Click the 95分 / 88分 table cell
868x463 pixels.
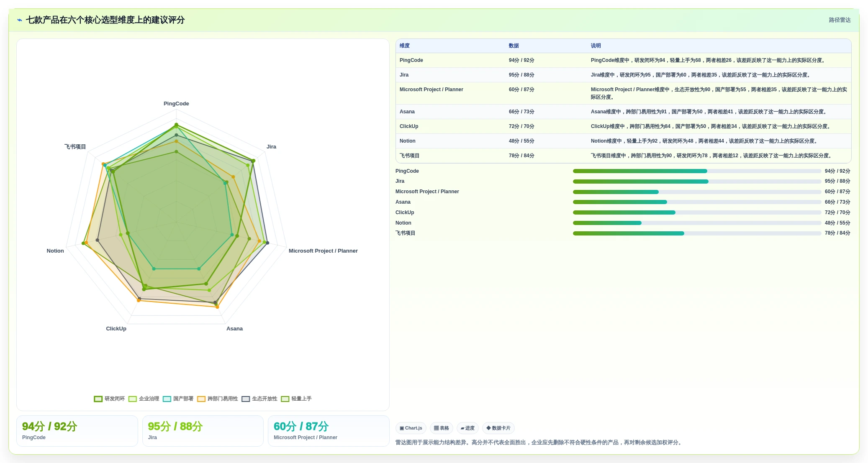(521, 75)
